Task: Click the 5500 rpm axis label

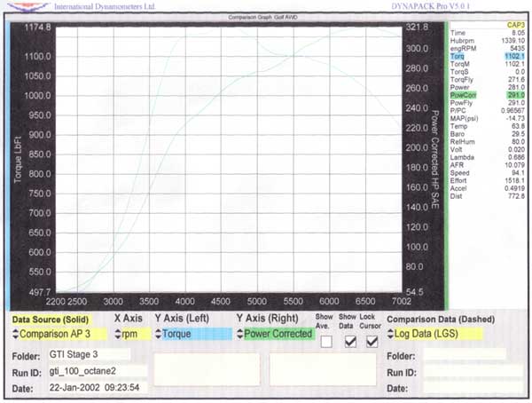Action: click(293, 302)
